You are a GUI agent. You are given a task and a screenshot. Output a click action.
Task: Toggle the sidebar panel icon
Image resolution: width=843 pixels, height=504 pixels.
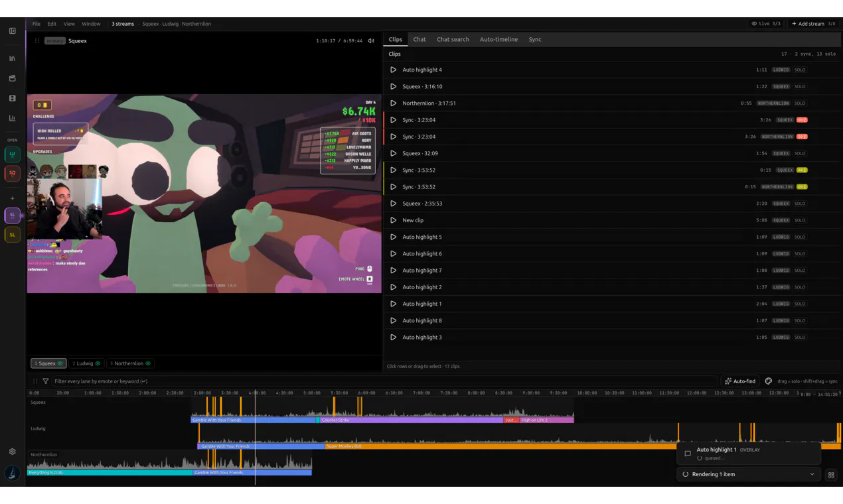[12, 31]
